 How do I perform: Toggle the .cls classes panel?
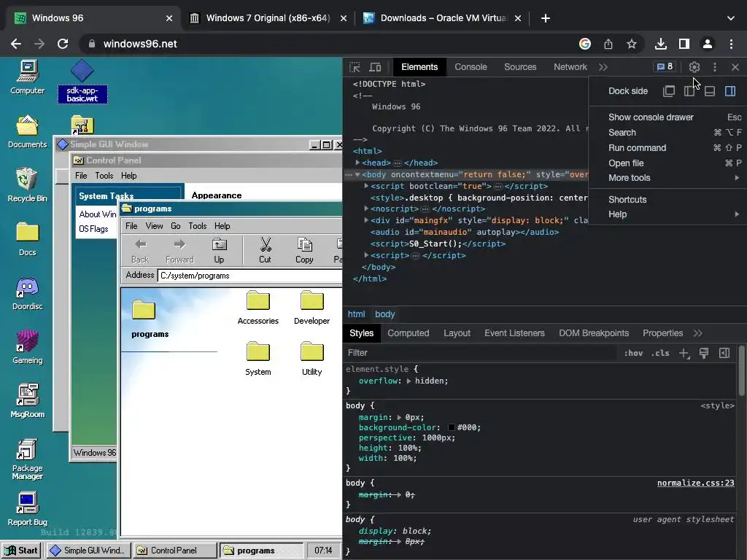[x=660, y=353]
